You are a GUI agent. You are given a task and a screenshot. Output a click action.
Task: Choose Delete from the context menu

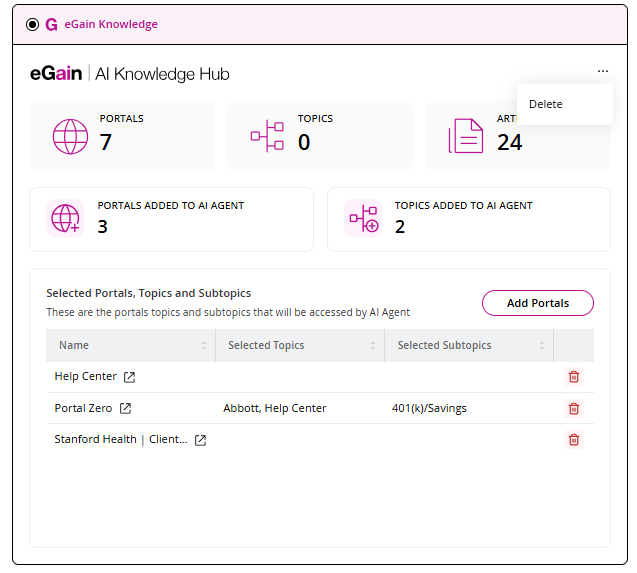point(546,104)
